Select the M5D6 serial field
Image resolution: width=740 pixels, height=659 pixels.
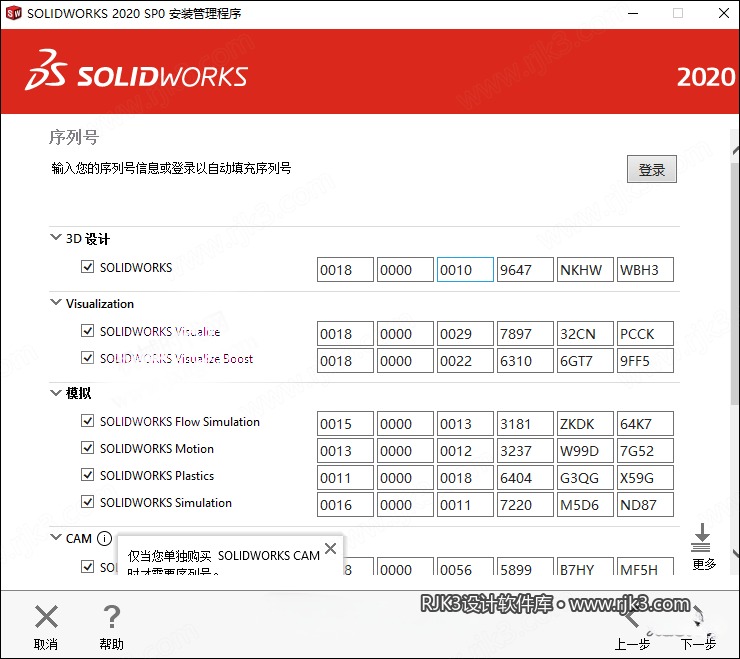coord(585,504)
